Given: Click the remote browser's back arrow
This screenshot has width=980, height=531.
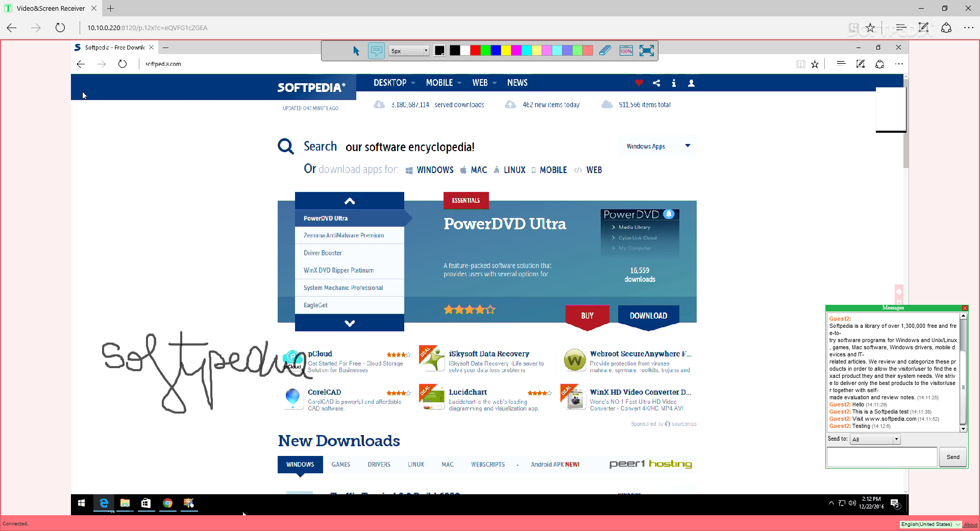Looking at the screenshot, I should click(x=81, y=64).
